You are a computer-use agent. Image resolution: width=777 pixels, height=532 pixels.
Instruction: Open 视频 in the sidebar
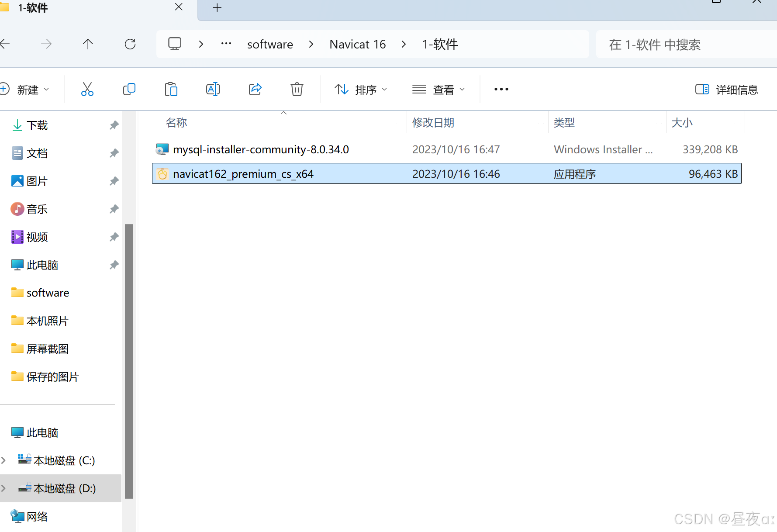(x=37, y=237)
